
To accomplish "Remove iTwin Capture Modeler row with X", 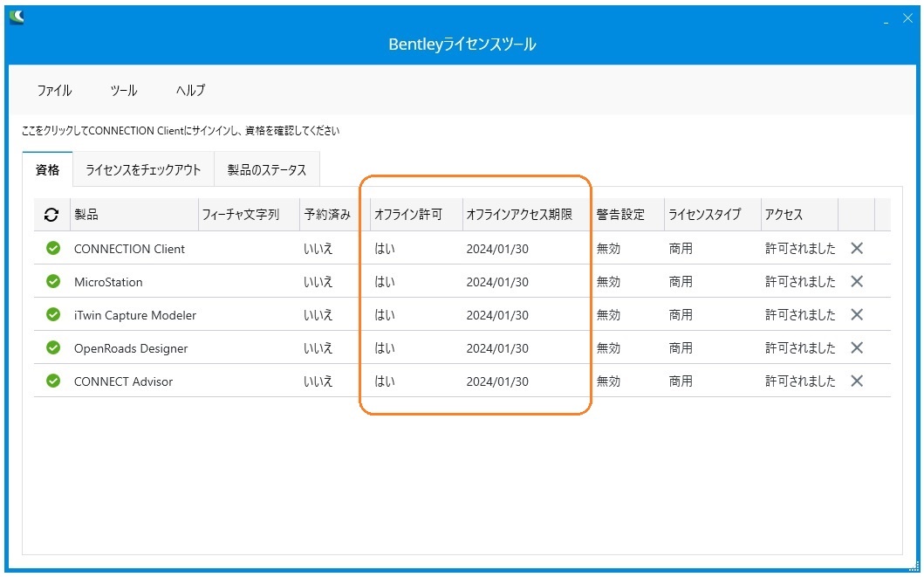I will tap(857, 315).
